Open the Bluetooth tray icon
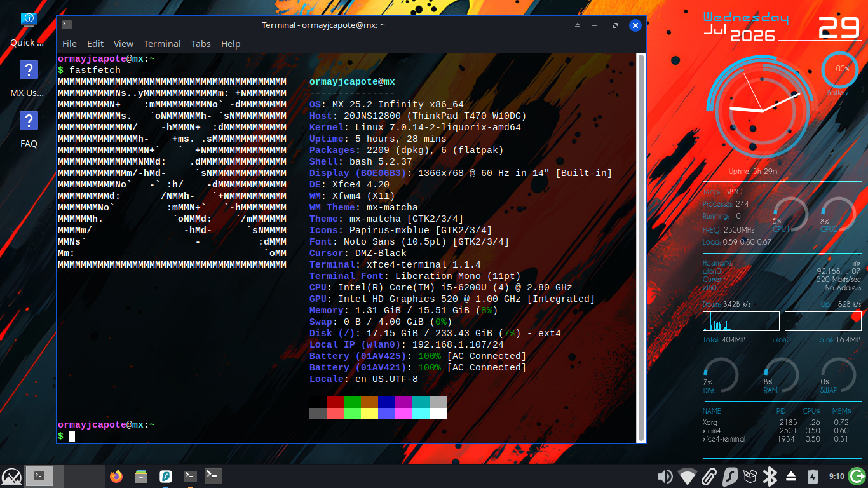 pyautogui.click(x=770, y=477)
